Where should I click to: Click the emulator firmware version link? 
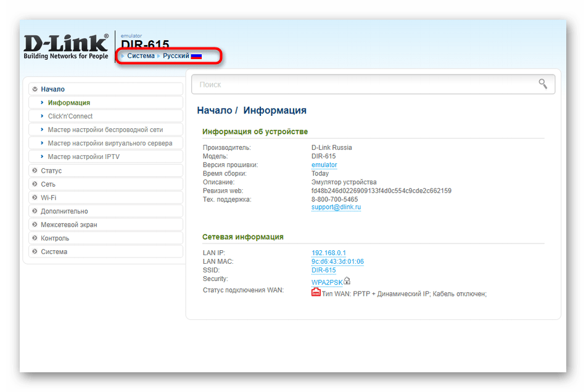tap(324, 165)
